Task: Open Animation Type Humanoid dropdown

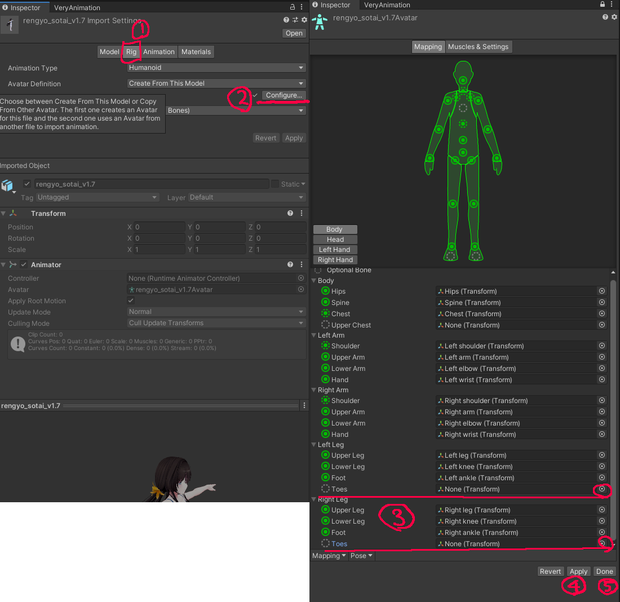Action: [216, 68]
